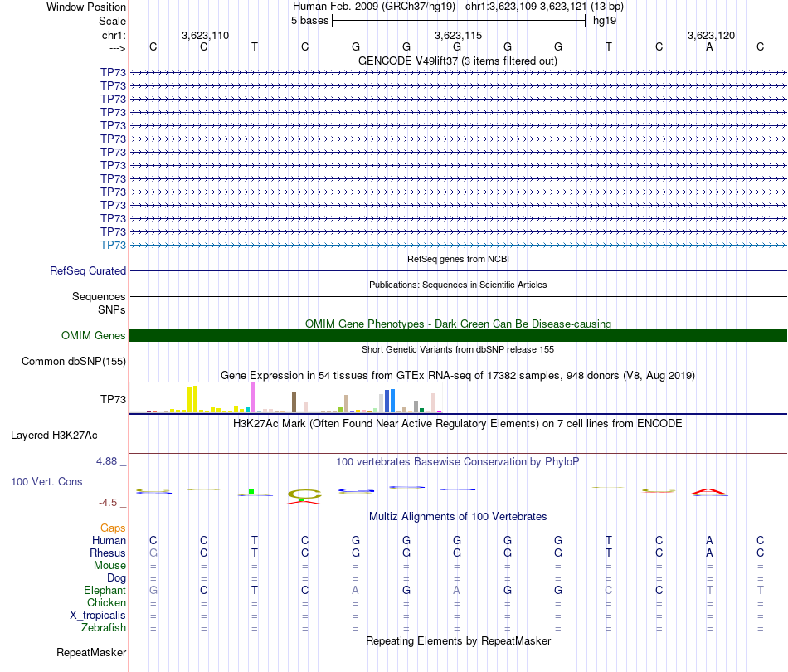Click the dark green OMIM gene bar
The width and height of the screenshot is (788, 672).
tap(458, 335)
